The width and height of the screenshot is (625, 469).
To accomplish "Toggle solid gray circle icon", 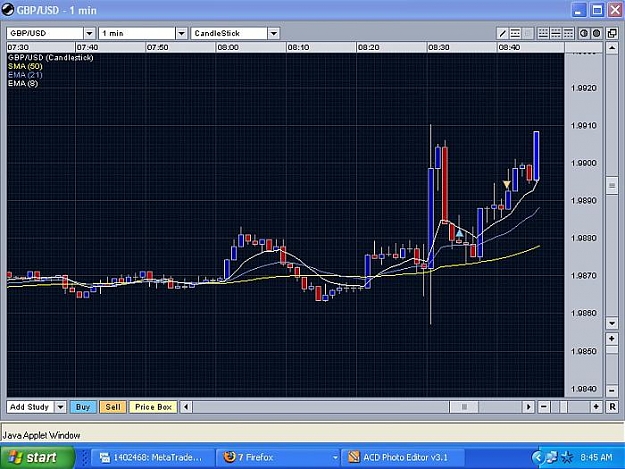I will pos(596,33).
